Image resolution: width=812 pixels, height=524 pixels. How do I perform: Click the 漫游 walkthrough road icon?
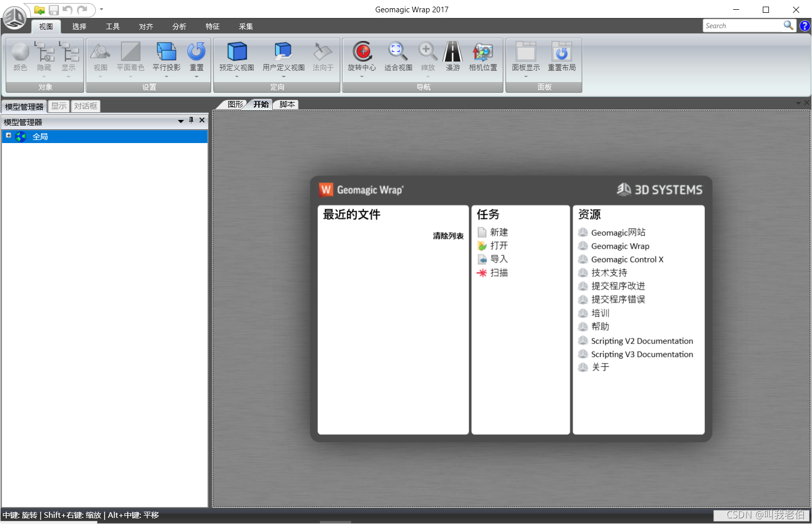453,52
